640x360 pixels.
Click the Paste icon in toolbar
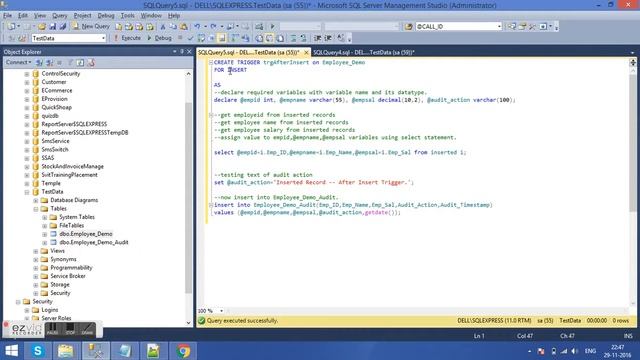184,27
